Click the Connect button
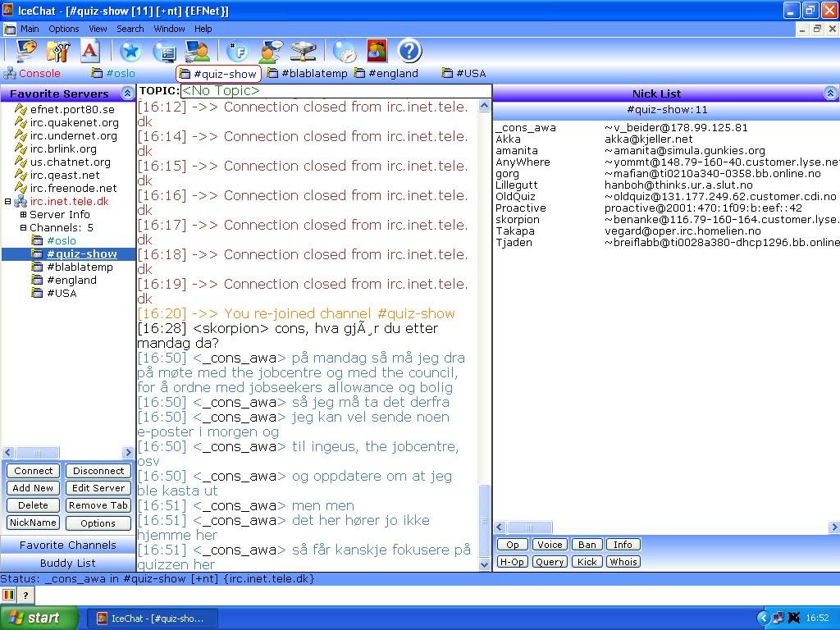840x630 pixels. pyautogui.click(x=33, y=471)
